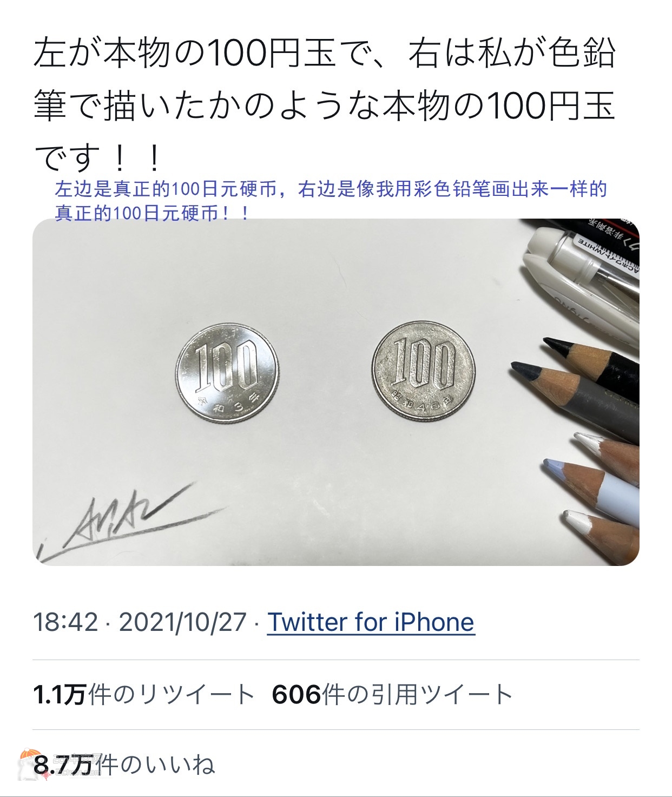Show the 8.7万件のいいね list

[124, 765]
